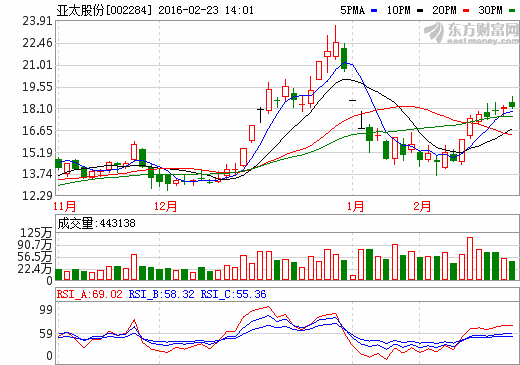Click the RSI_B:58.32 indicator label
520x365 pixels.
coord(161,294)
